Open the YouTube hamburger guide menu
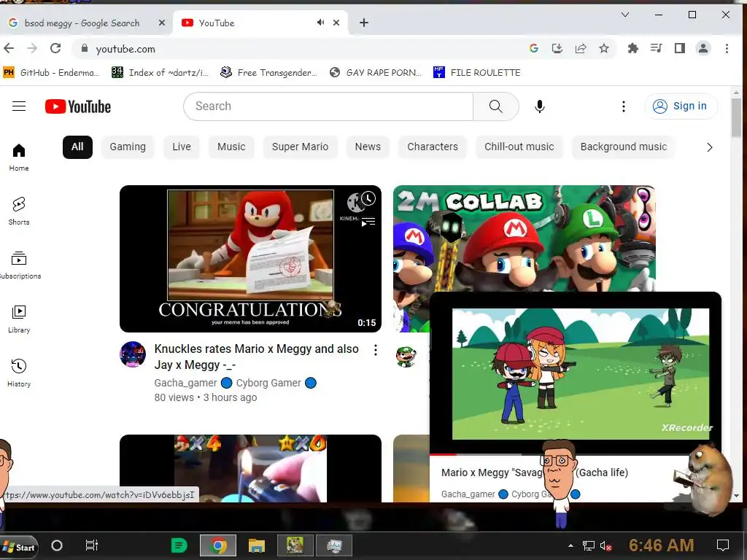 click(19, 106)
